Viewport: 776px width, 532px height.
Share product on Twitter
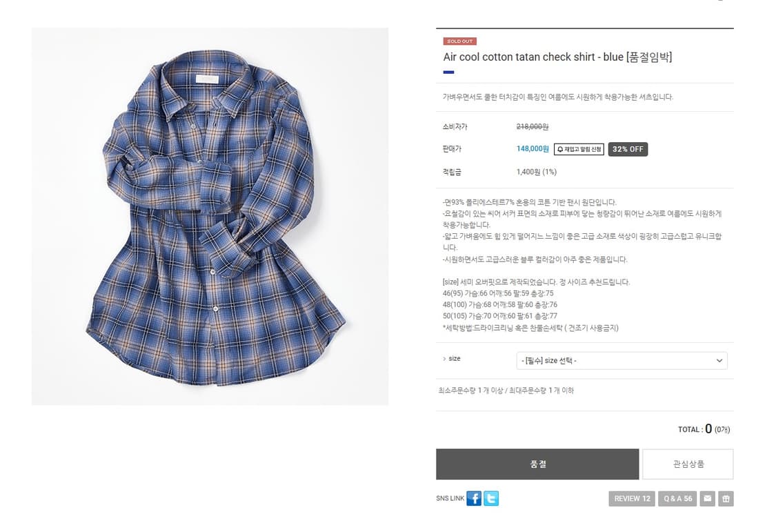[x=491, y=498]
